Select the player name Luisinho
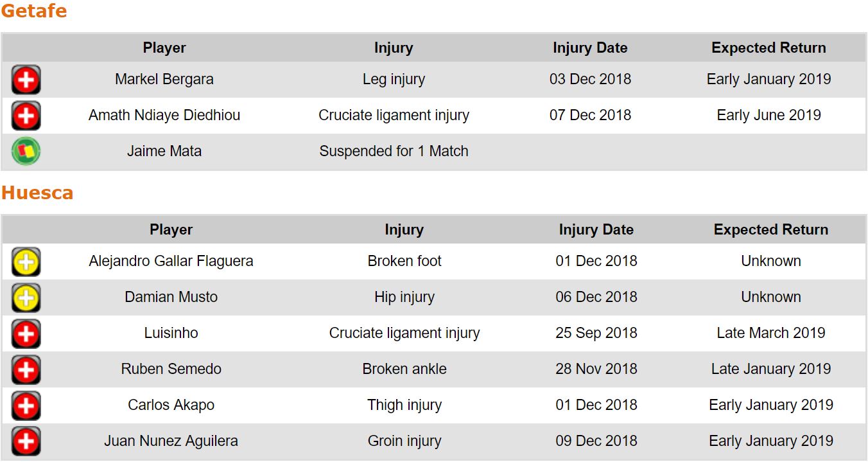The width and height of the screenshot is (868, 462). (171, 333)
